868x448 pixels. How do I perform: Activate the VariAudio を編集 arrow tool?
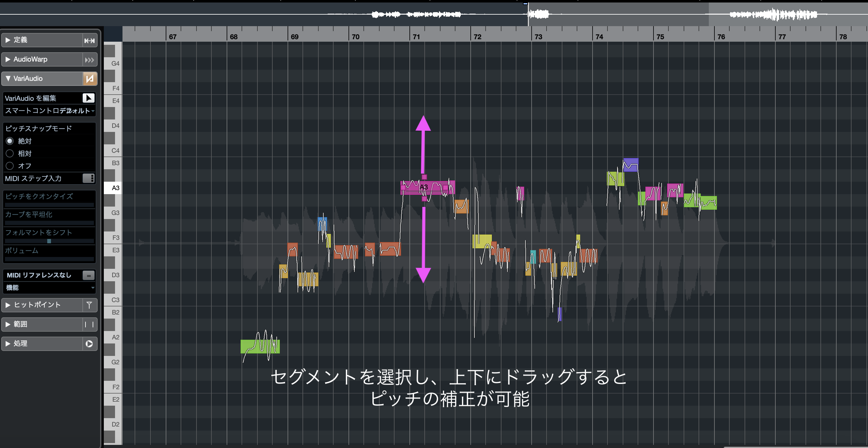tap(88, 98)
